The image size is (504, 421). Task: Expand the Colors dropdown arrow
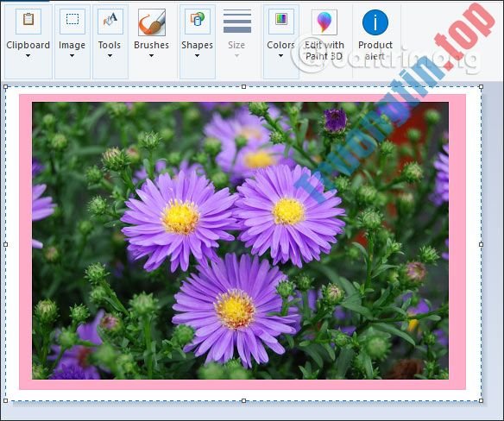click(280, 56)
